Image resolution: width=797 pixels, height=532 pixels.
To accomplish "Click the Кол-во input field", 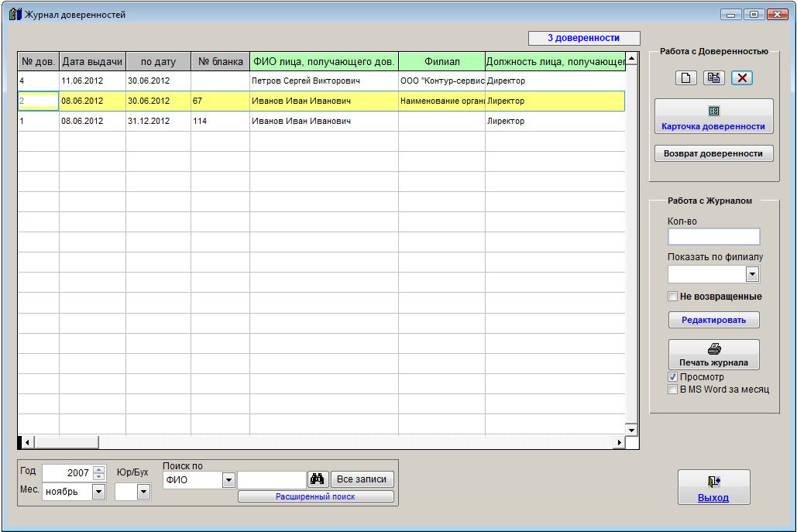I will [x=713, y=236].
